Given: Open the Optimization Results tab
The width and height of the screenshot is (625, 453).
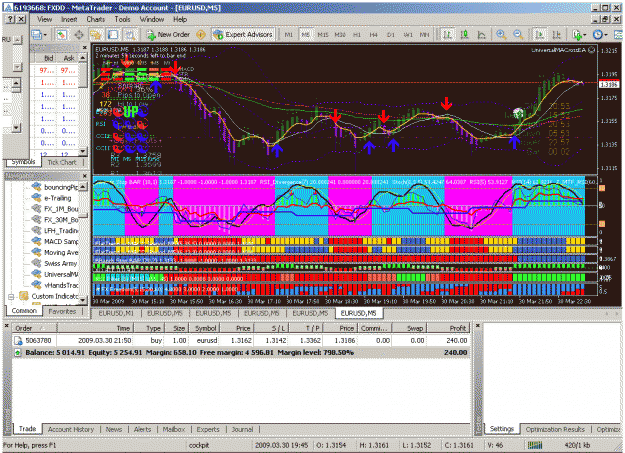Looking at the screenshot, I should point(555,429).
